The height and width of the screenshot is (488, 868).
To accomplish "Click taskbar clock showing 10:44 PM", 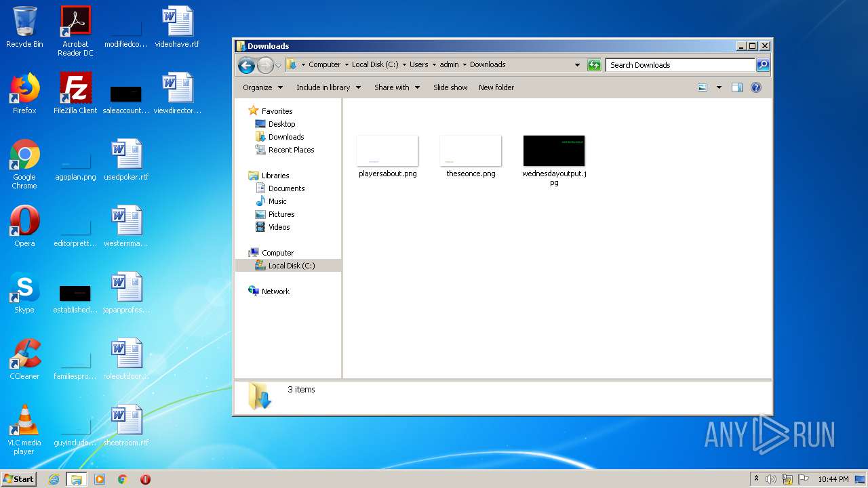I will pos(833,479).
